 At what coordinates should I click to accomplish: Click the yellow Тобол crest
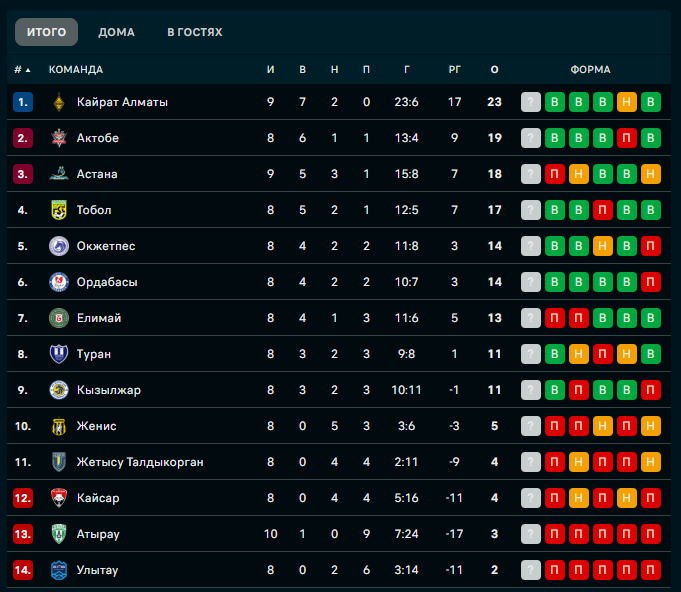point(59,210)
